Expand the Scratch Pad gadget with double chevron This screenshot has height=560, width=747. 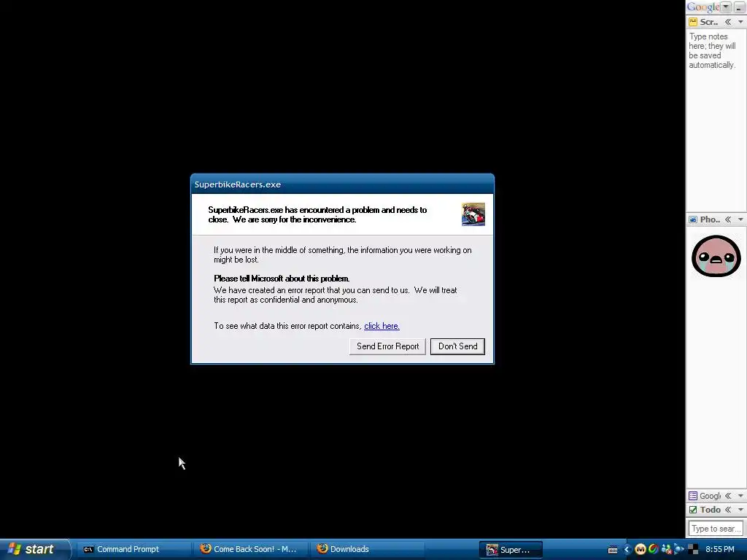tap(728, 22)
